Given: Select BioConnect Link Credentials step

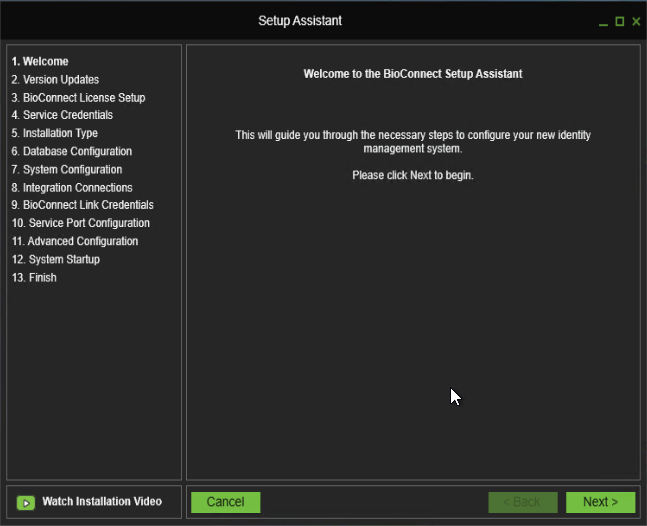Looking at the screenshot, I should tap(82, 205).
